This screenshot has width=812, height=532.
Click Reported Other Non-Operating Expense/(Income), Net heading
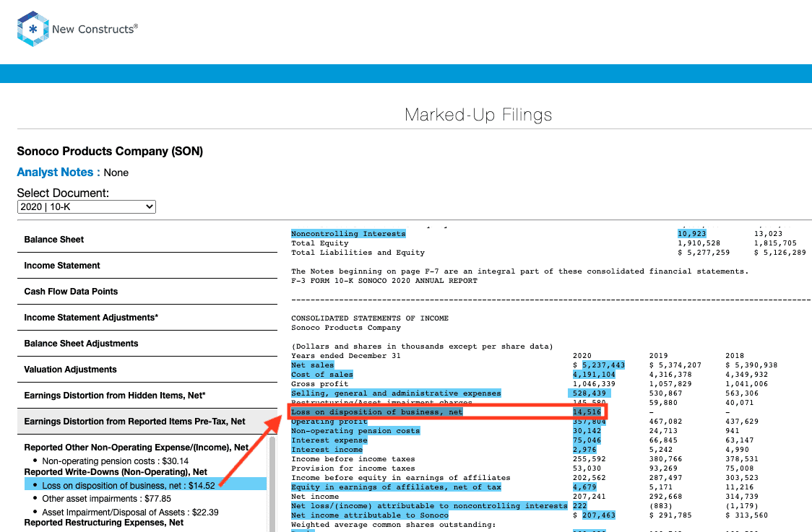pos(137,447)
